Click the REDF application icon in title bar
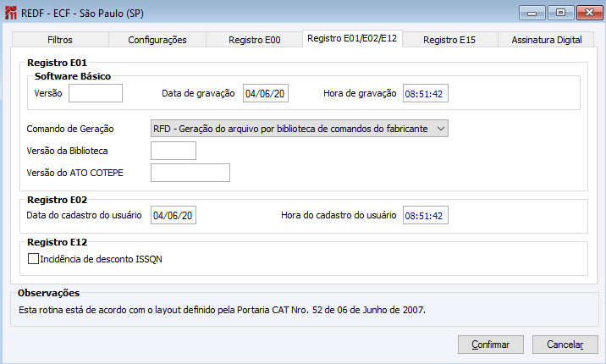The image size is (606, 364). pyautogui.click(x=11, y=13)
